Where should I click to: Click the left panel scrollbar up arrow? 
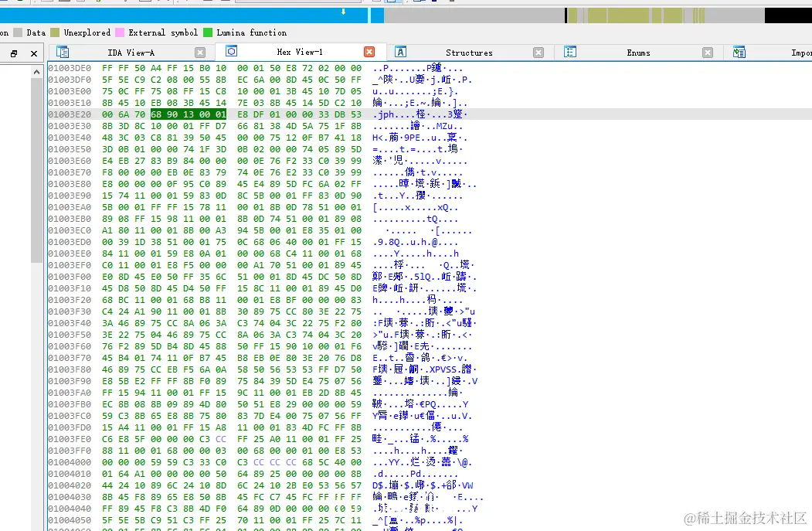36,72
